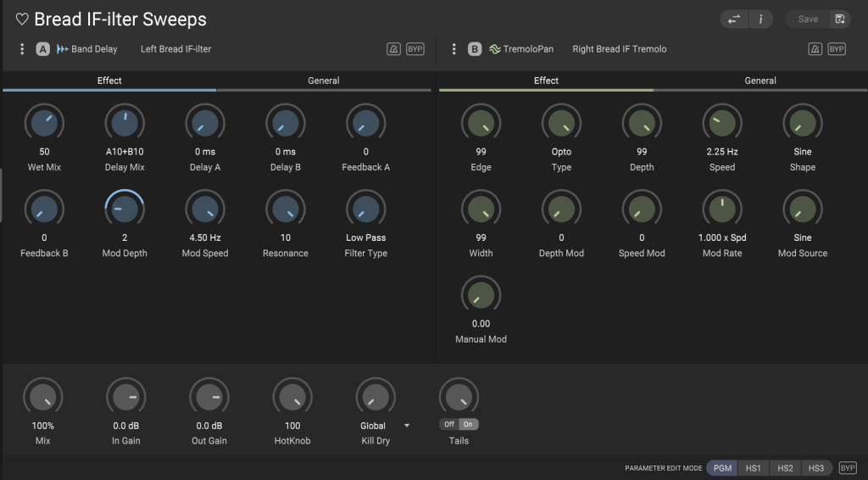Click the Width knob
This screenshot has width=868, height=480.
pyautogui.click(x=481, y=209)
